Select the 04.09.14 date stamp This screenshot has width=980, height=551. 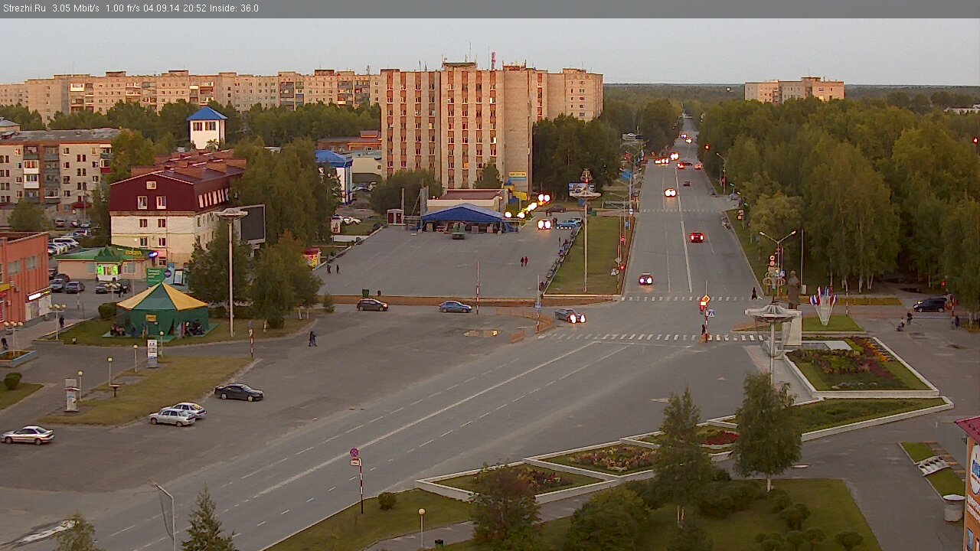[161, 8]
